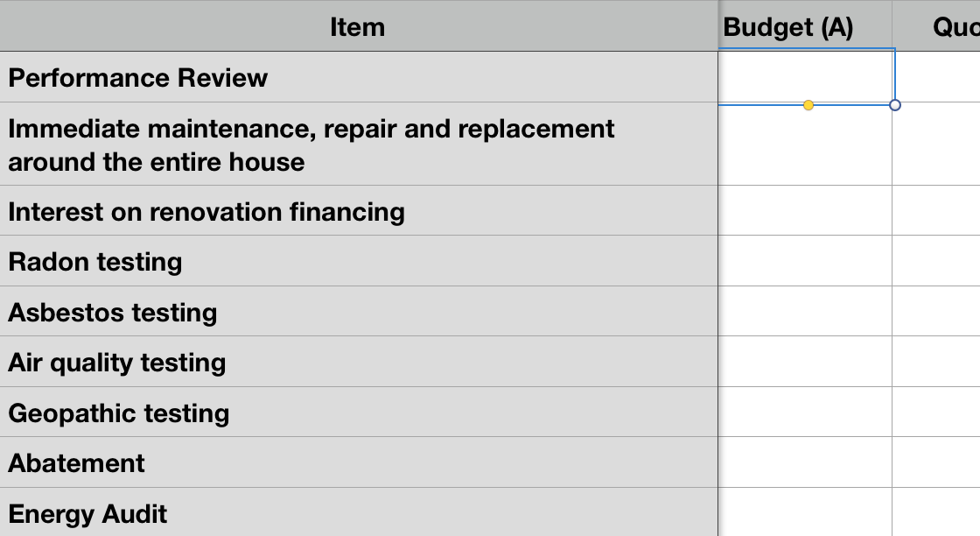The width and height of the screenshot is (980, 536).
Task: Select the Budget (A) column header
Action: tap(787, 27)
